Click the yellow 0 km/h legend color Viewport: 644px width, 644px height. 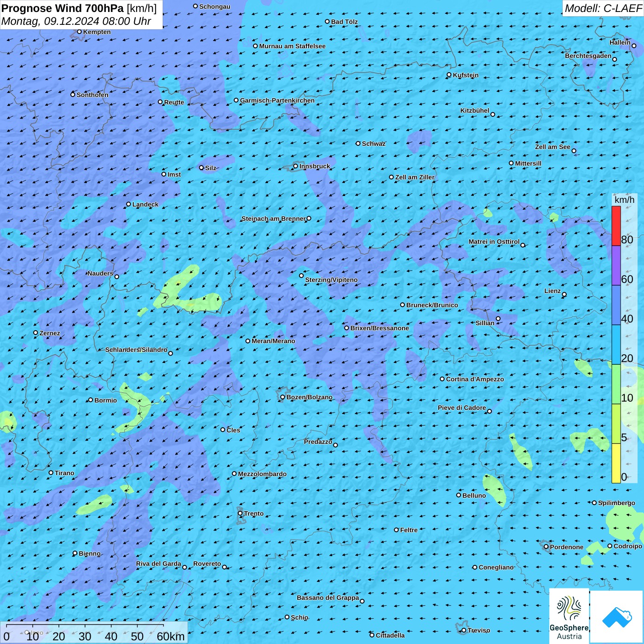pos(616,463)
